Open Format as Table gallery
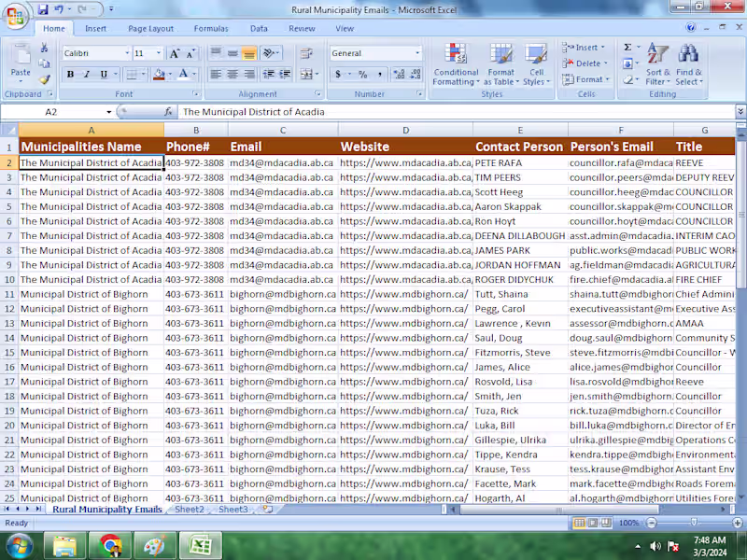This screenshot has width=747, height=560. pyautogui.click(x=500, y=63)
